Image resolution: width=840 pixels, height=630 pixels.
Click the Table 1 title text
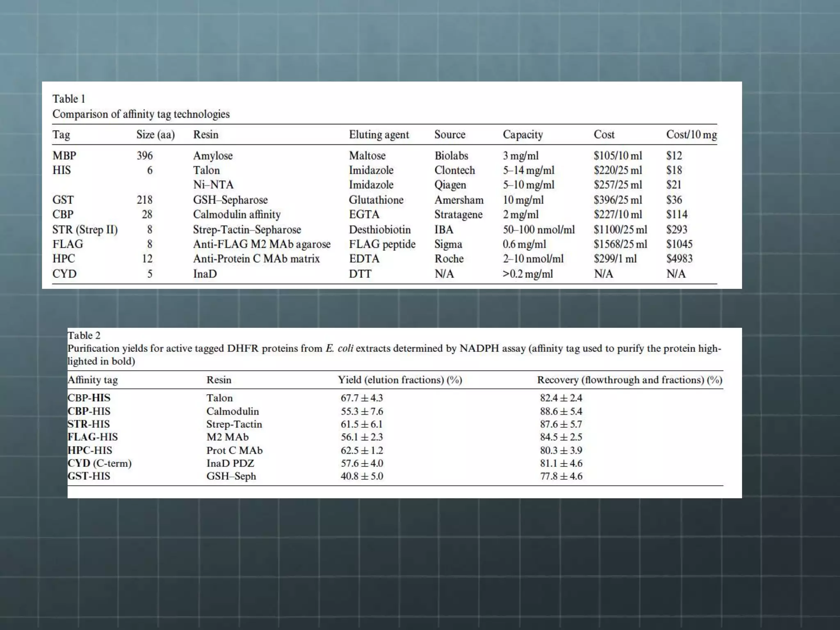(68, 99)
